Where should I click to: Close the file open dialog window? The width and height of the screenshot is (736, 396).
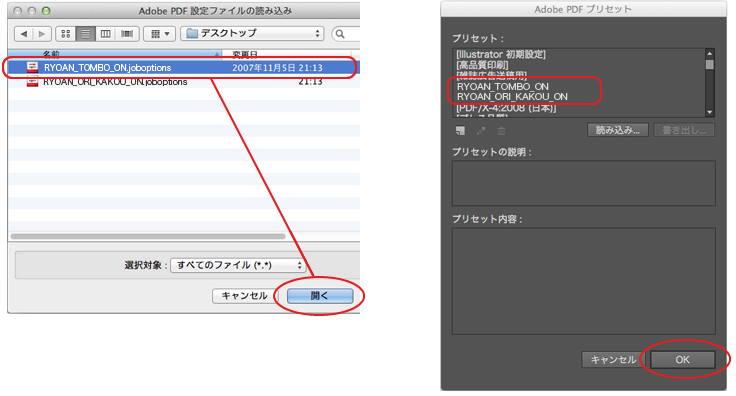coord(18,10)
